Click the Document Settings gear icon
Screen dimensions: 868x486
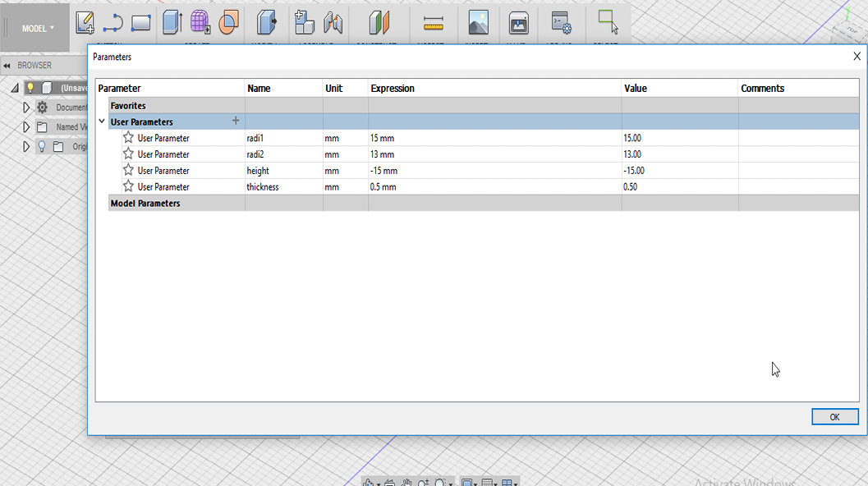point(42,108)
